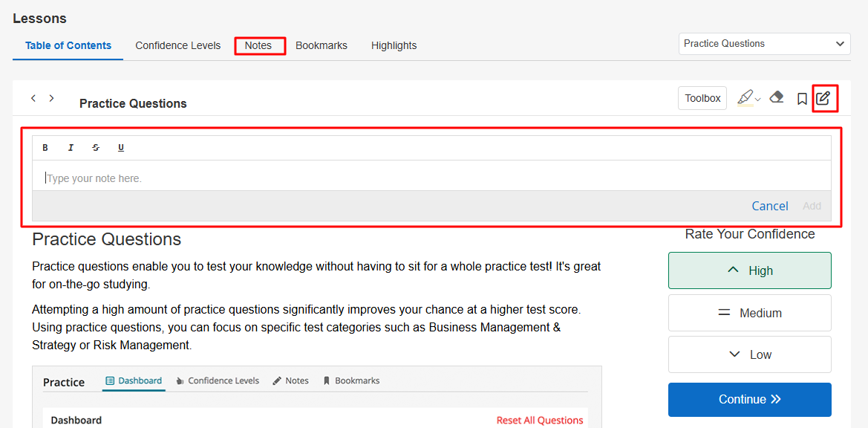Viewport: 868px width, 428px height.
Task: Toggle italic formatting in note editor
Action: (x=71, y=148)
